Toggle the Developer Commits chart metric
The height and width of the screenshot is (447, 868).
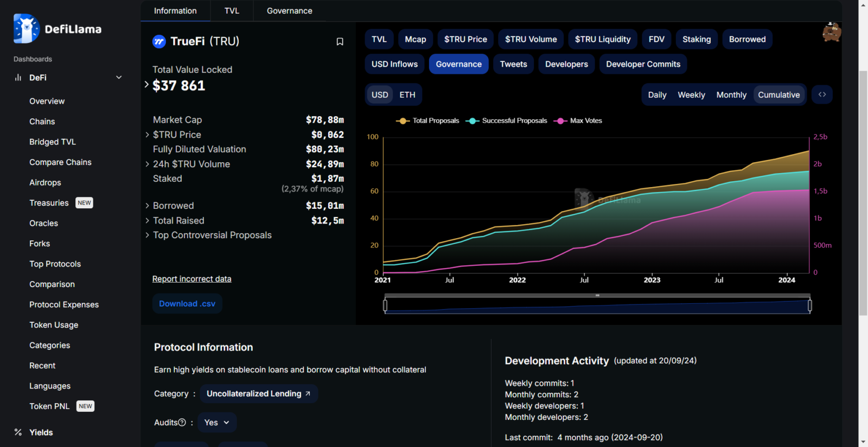(643, 64)
